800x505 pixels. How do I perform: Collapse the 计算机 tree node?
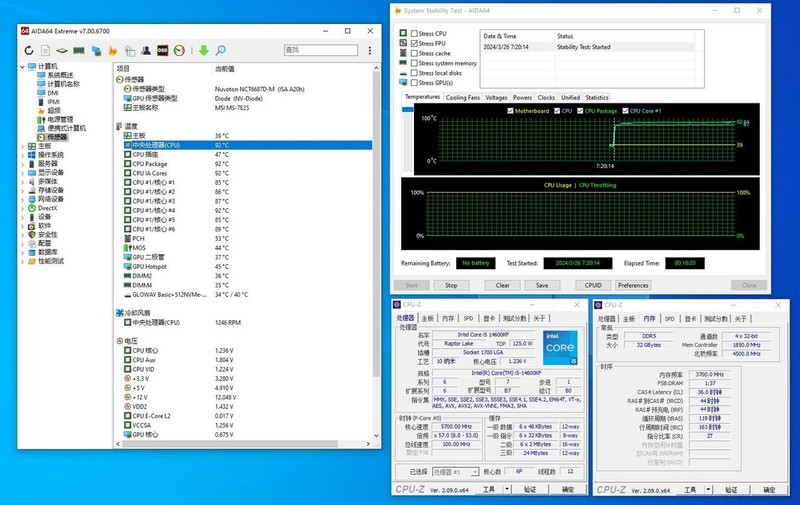point(24,66)
